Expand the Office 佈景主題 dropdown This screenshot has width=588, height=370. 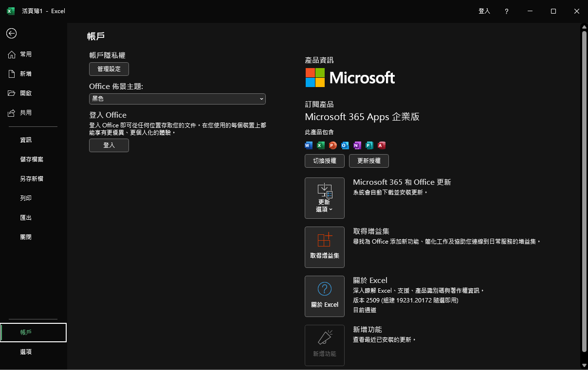click(177, 99)
